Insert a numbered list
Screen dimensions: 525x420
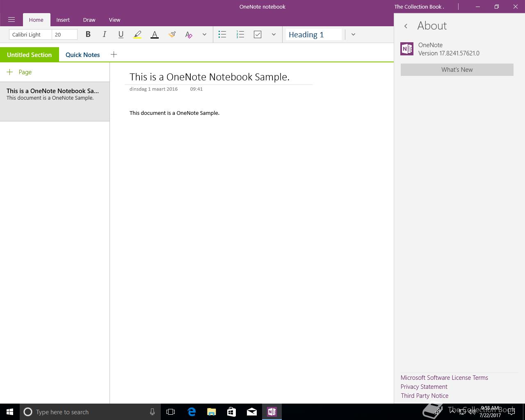point(240,34)
